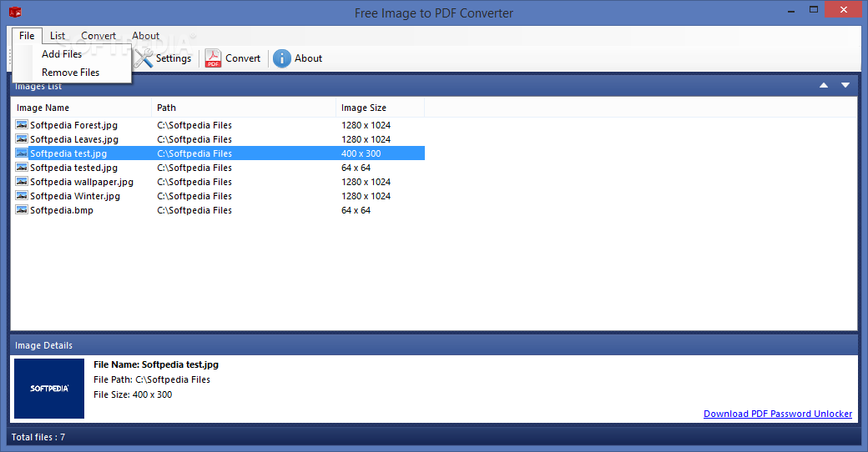Click the Total files : 7 status text
The height and width of the screenshot is (452, 868).
[x=38, y=437]
